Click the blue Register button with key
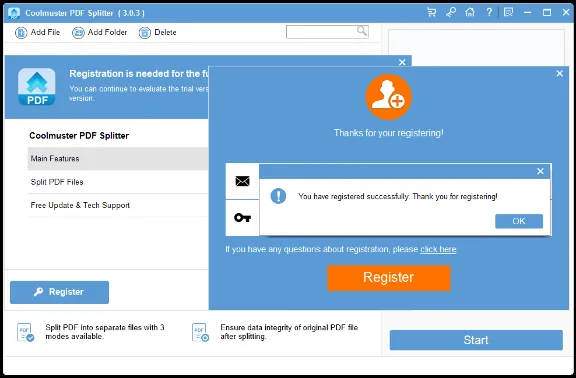The image size is (576, 378). [x=60, y=292]
